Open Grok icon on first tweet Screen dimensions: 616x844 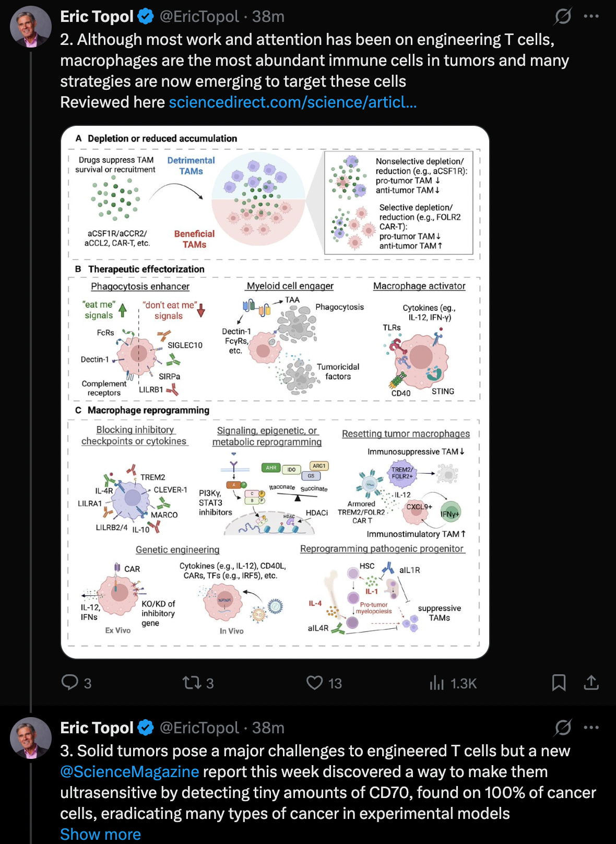click(x=563, y=16)
